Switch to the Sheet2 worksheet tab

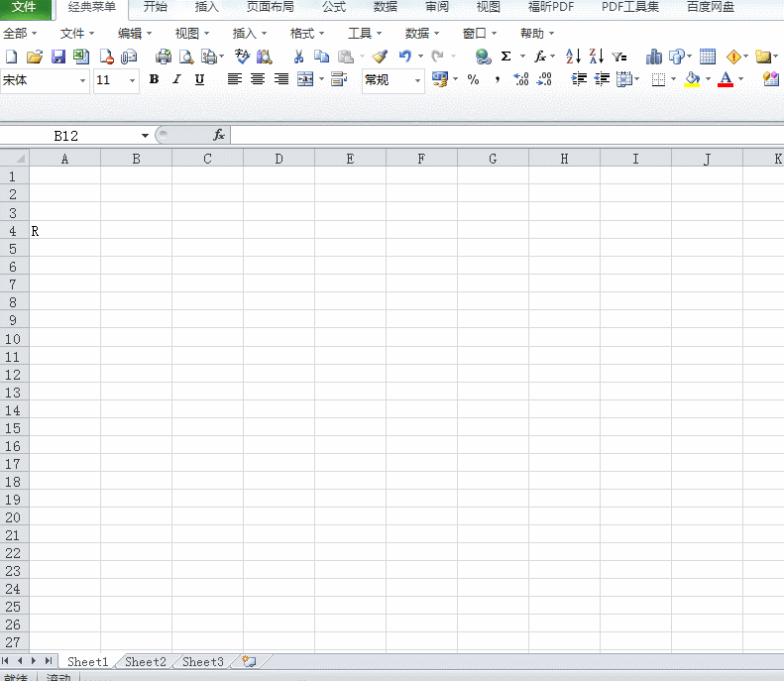pyautogui.click(x=146, y=661)
